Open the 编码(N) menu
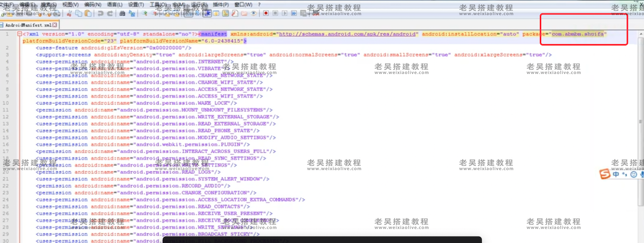This screenshot has width=644, height=243. tap(92, 4)
